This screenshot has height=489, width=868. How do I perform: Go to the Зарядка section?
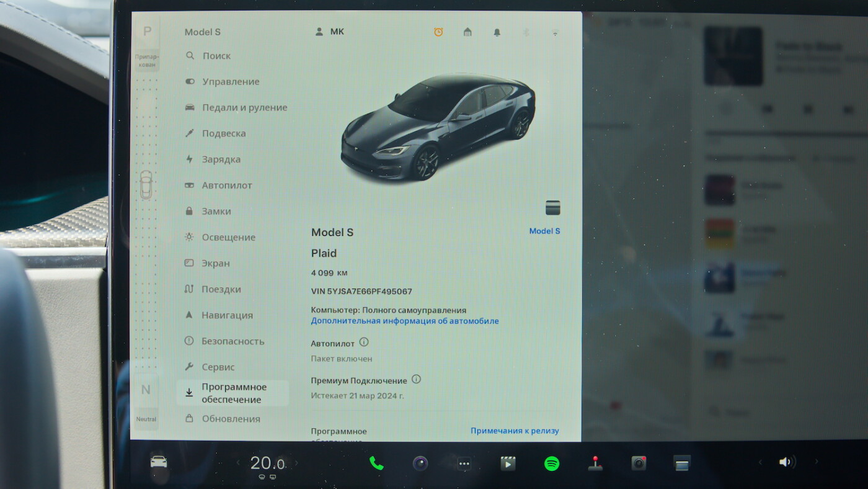click(213, 159)
